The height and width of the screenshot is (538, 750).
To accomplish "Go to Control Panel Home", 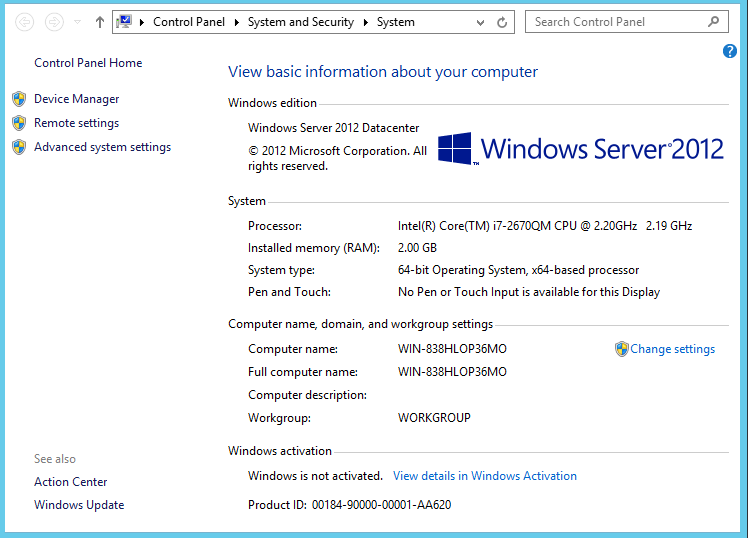I will (x=88, y=63).
